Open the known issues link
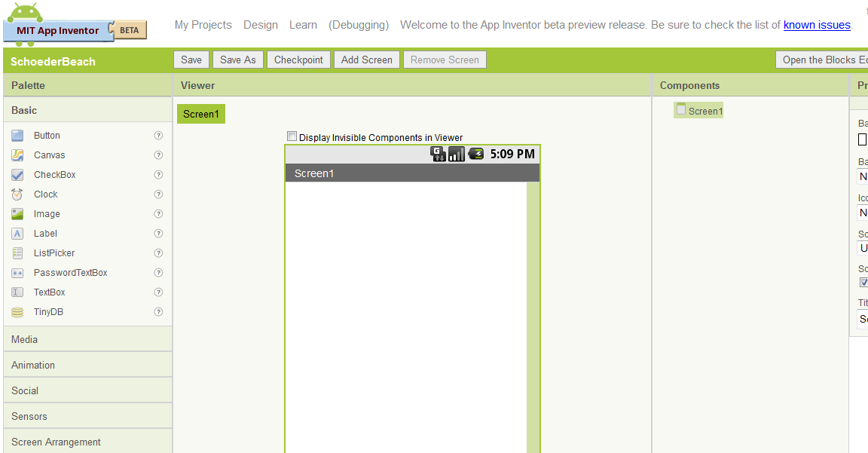Viewport: 868px width, 453px height. [817, 25]
